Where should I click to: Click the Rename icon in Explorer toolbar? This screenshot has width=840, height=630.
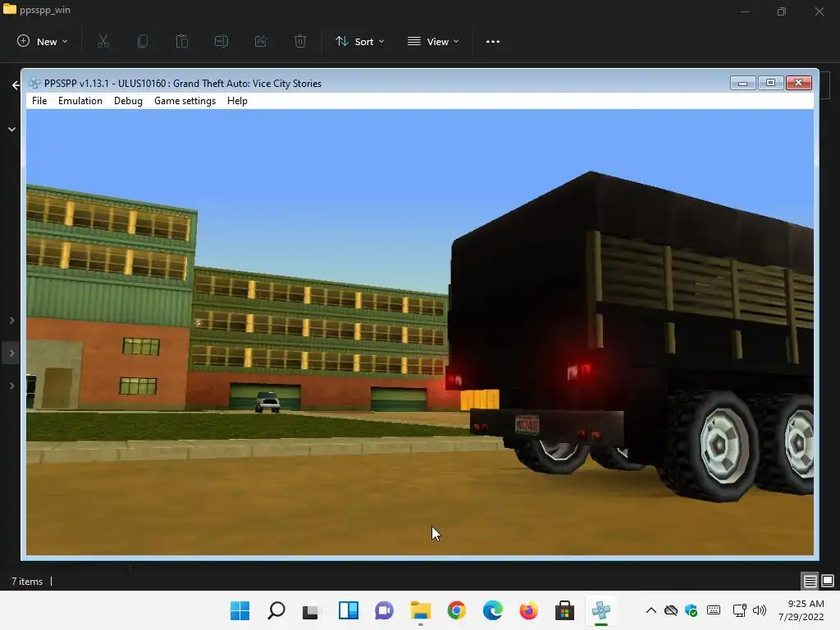[x=221, y=41]
